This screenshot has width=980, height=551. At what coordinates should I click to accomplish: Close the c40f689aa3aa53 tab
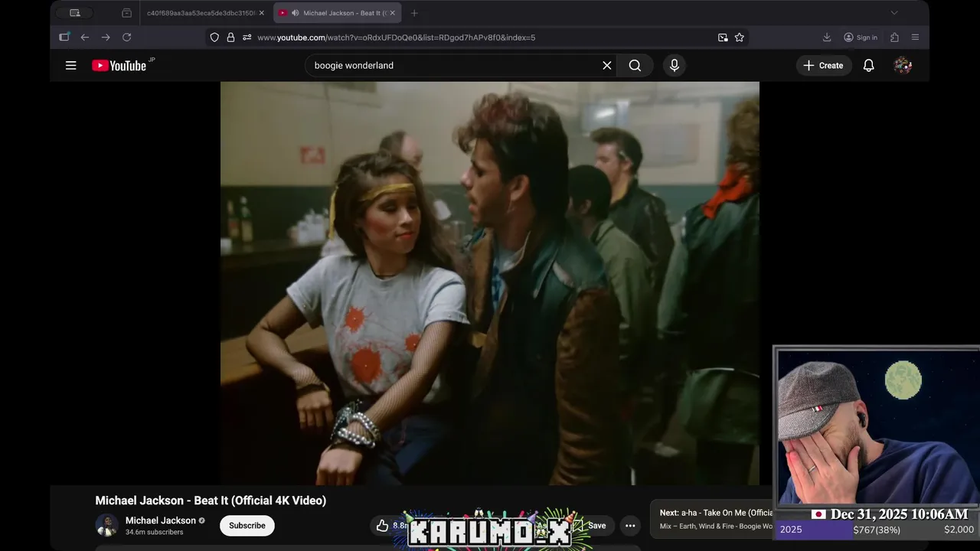click(261, 13)
